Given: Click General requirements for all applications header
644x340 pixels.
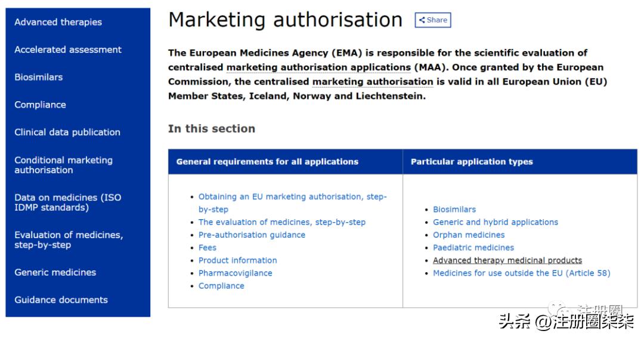Looking at the screenshot, I should pyautogui.click(x=267, y=161).
